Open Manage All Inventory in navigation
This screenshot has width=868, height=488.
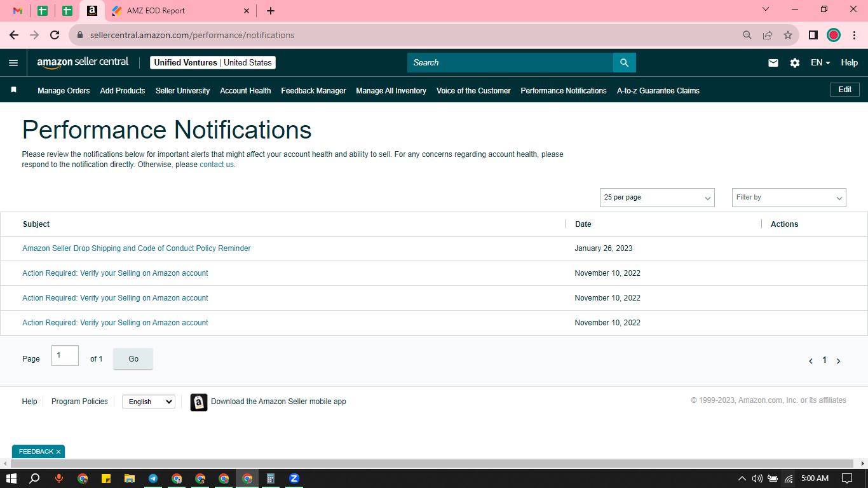point(391,91)
